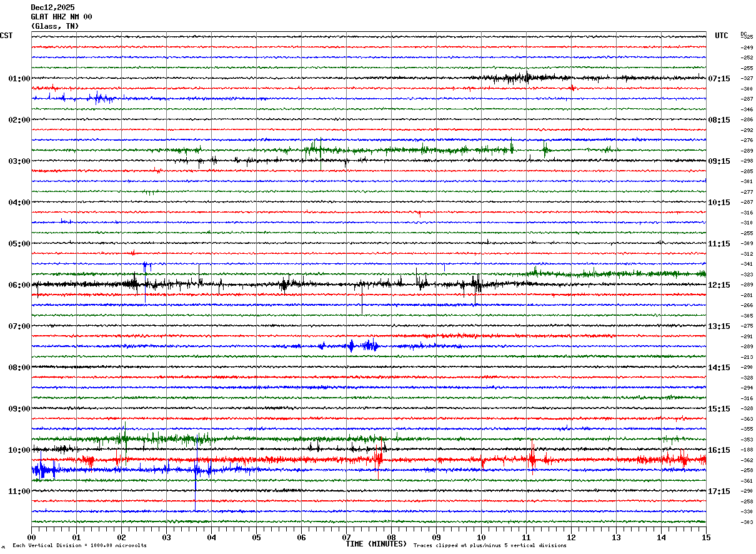This screenshot has width=756, height=554.
Task: Choose the 10:15 UTC time label
Action: (x=719, y=203)
